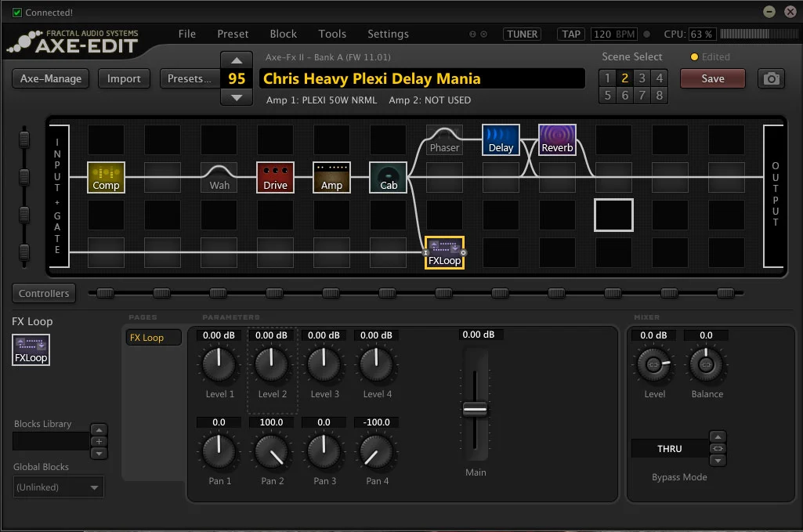Select the Reverb block
The image size is (803, 532).
pyautogui.click(x=557, y=139)
